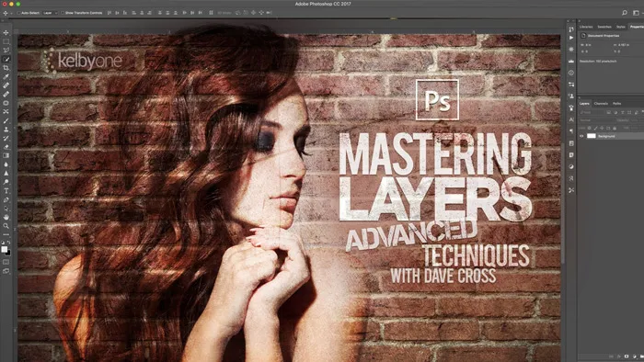Enable Show Transform Controls checkbox
This screenshot has height=362, width=644.
[63, 13]
